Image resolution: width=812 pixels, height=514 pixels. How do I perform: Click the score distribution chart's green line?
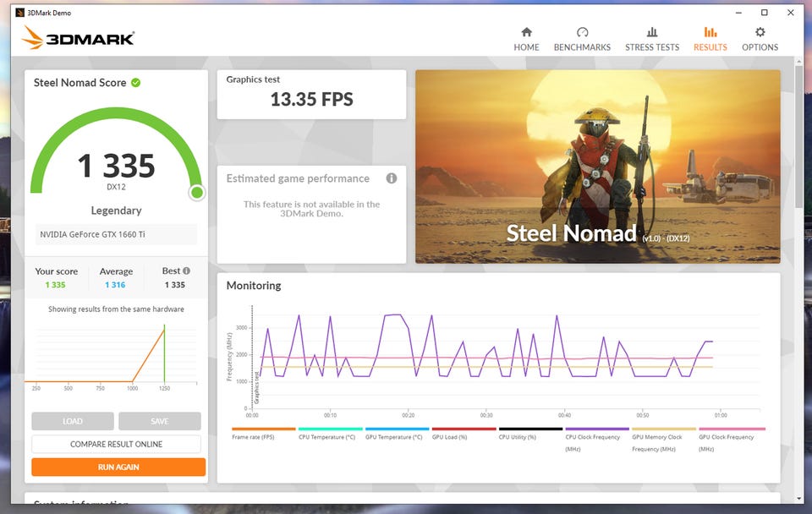click(165, 353)
